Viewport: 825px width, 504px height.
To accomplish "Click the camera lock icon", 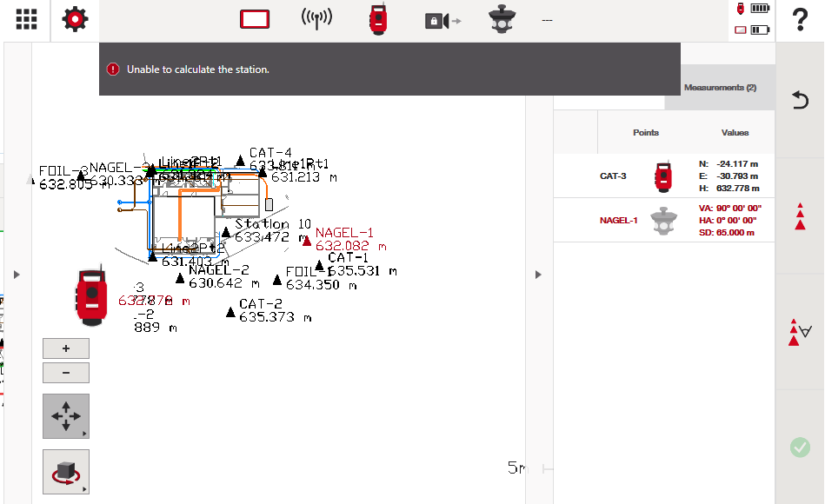I will coord(442,20).
